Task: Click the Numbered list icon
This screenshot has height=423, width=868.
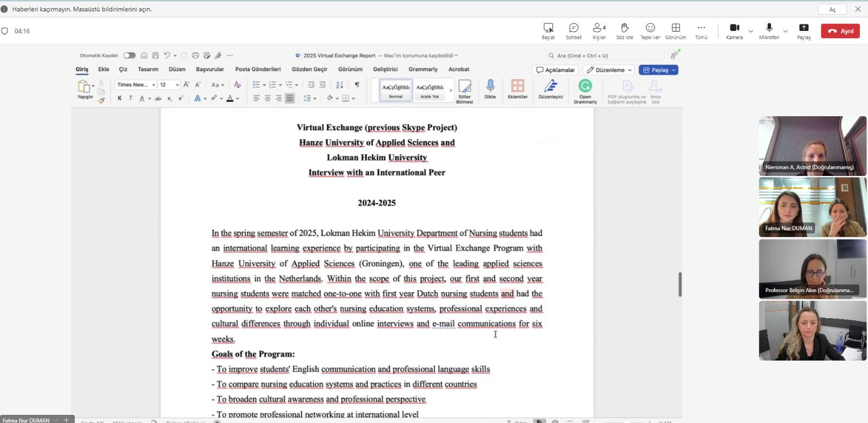Action: [272, 85]
